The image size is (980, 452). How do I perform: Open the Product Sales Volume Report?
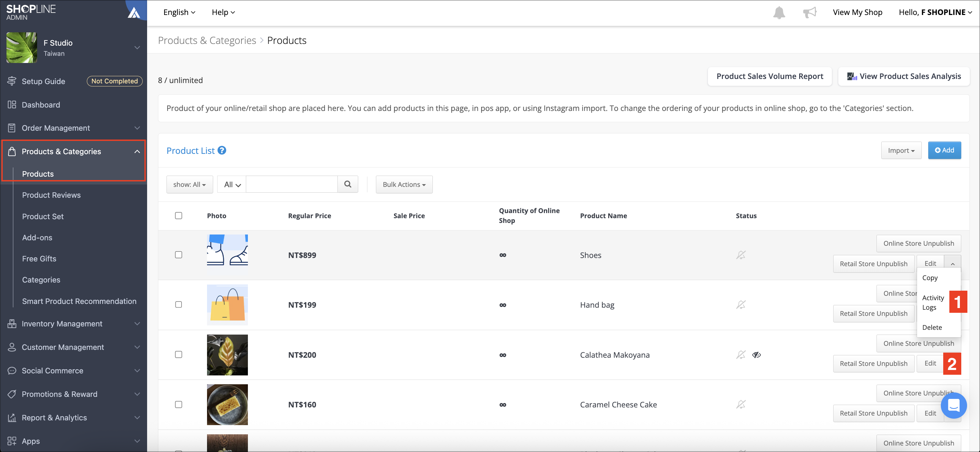[x=770, y=76]
